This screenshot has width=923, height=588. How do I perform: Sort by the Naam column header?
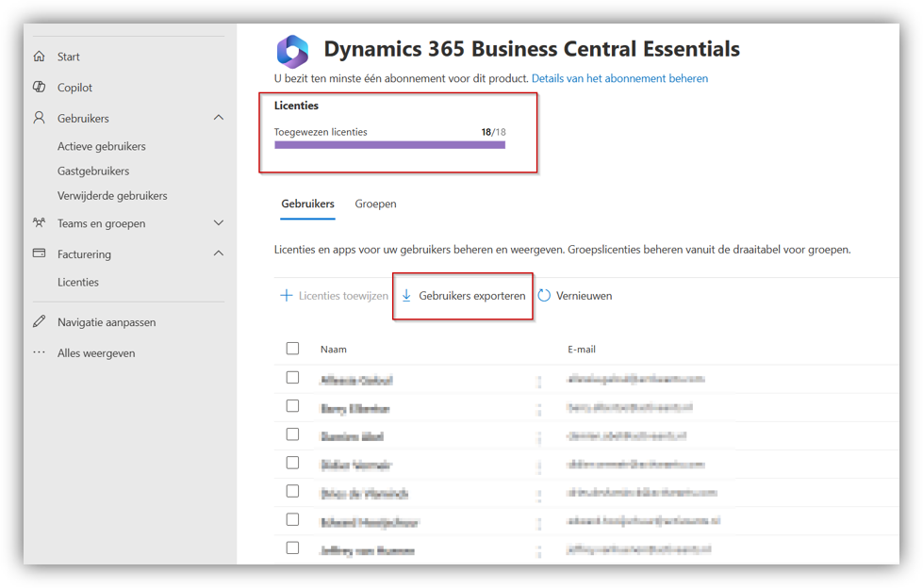point(333,349)
